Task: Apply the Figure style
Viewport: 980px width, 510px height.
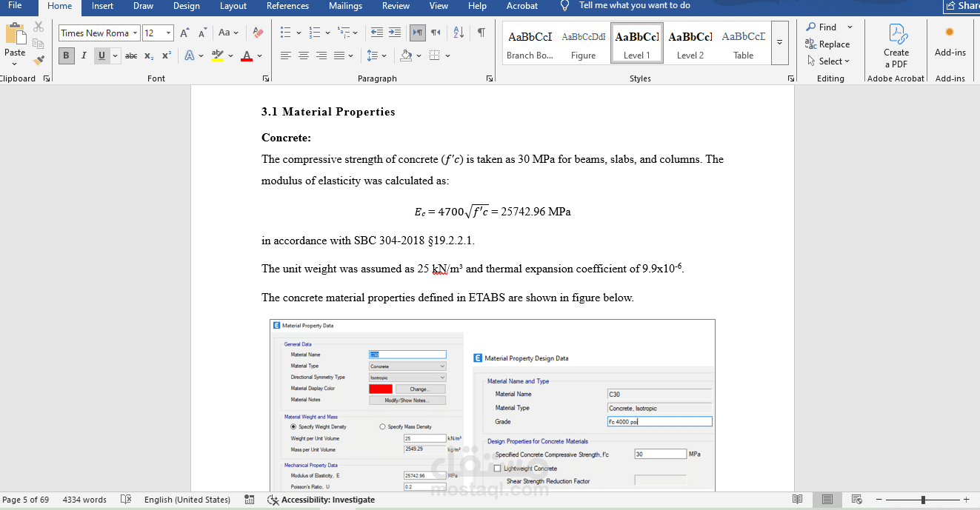Action: point(584,43)
